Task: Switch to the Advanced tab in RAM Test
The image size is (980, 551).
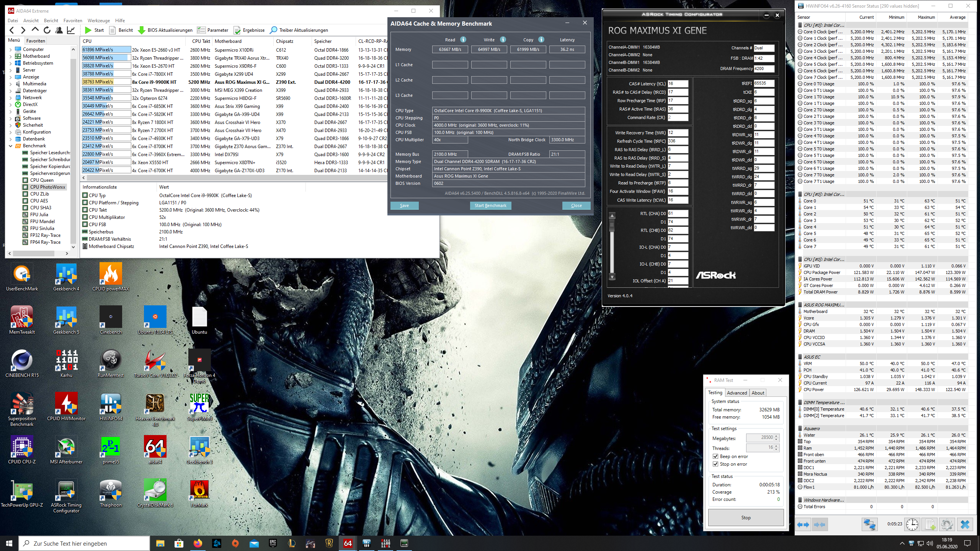Action: [737, 393]
